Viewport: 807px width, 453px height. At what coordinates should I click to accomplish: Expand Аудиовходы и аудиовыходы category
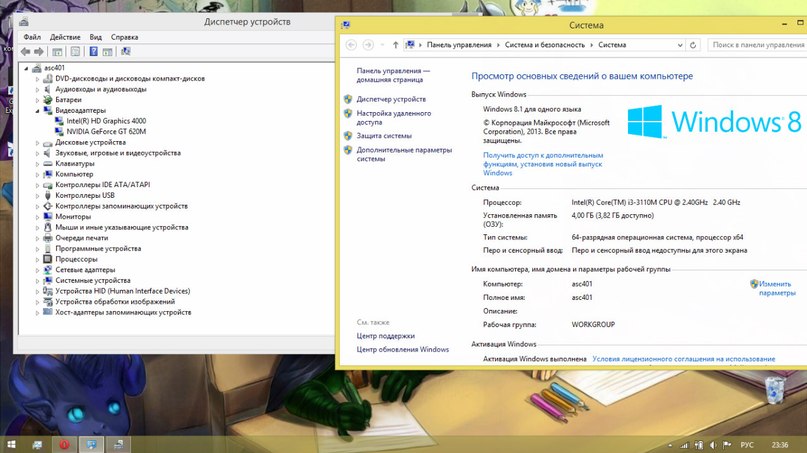point(37,90)
